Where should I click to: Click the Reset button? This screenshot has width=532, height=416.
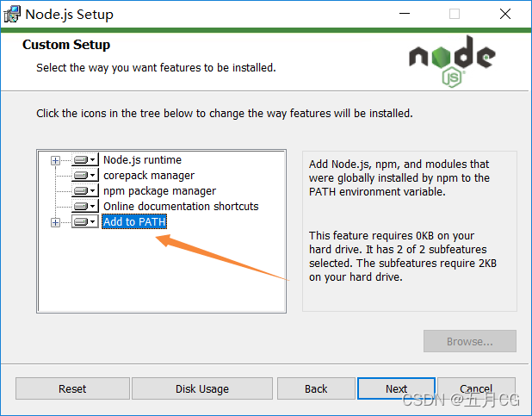pyautogui.click(x=72, y=388)
